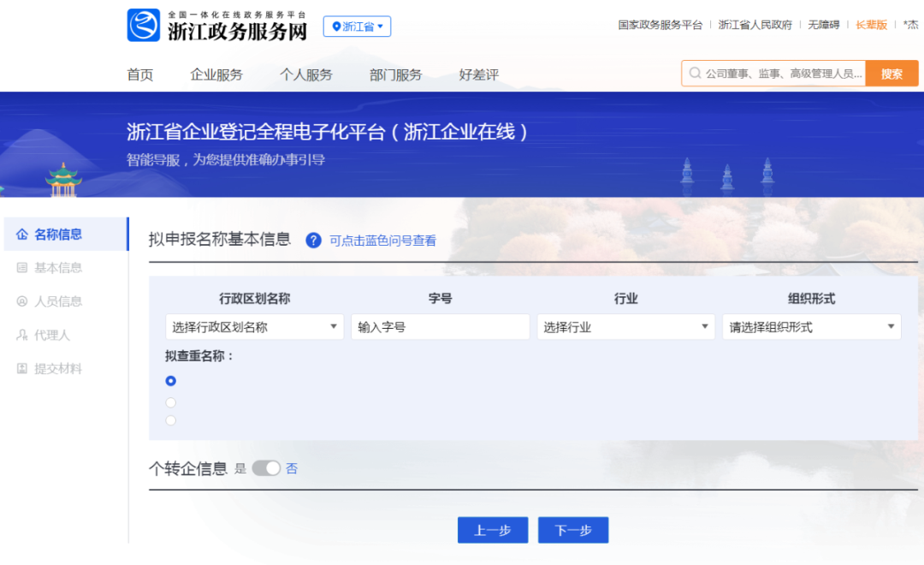Viewport: 924px width, 565px height.
Task: Open the 部门服务 menu item
Action: pos(395,74)
